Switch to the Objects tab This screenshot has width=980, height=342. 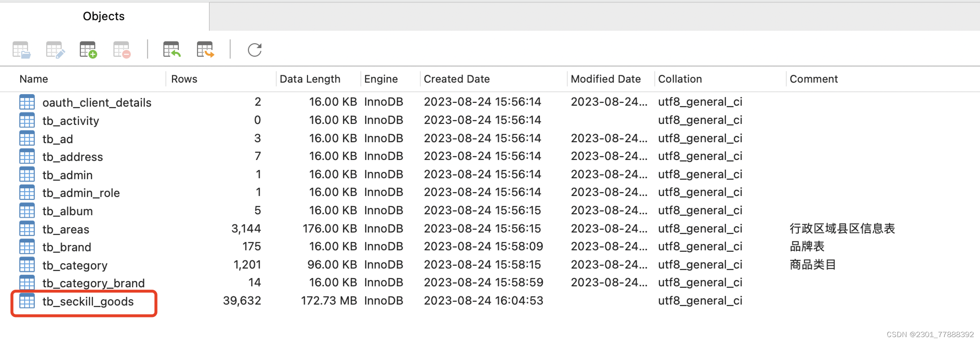[103, 16]
